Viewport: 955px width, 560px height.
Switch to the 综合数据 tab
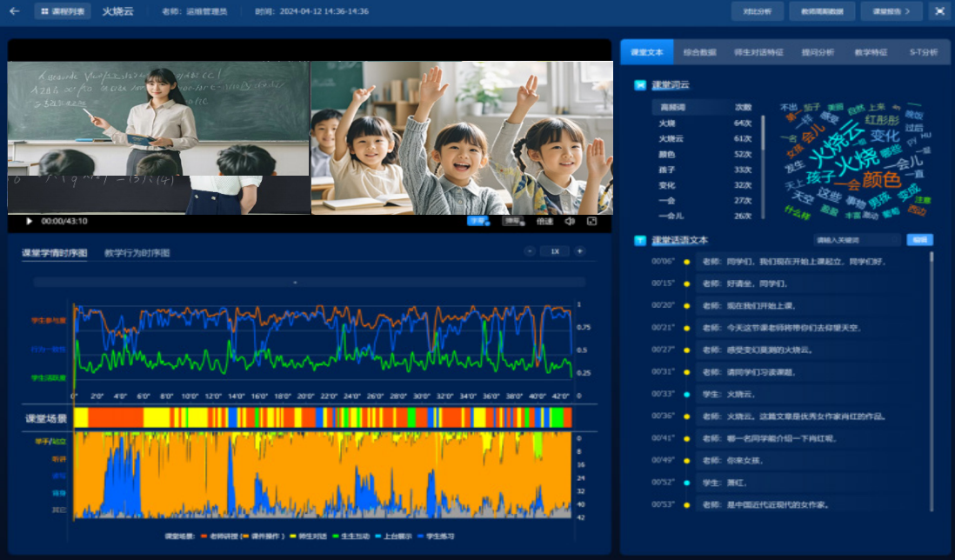pyautogui.click(x=699, y=52)
